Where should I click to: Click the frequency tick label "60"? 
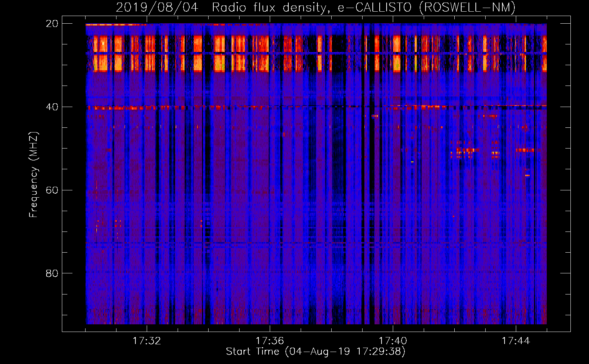[x=52, y=190]
